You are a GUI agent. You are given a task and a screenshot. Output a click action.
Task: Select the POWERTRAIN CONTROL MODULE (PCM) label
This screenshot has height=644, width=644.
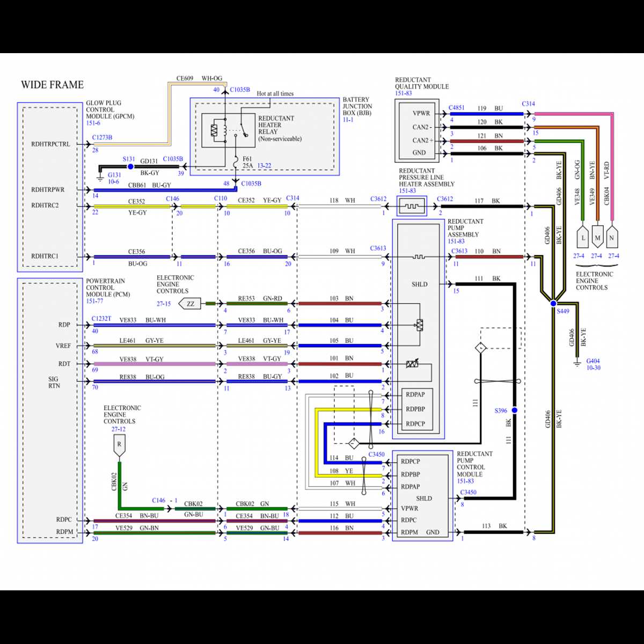[108, 288]
